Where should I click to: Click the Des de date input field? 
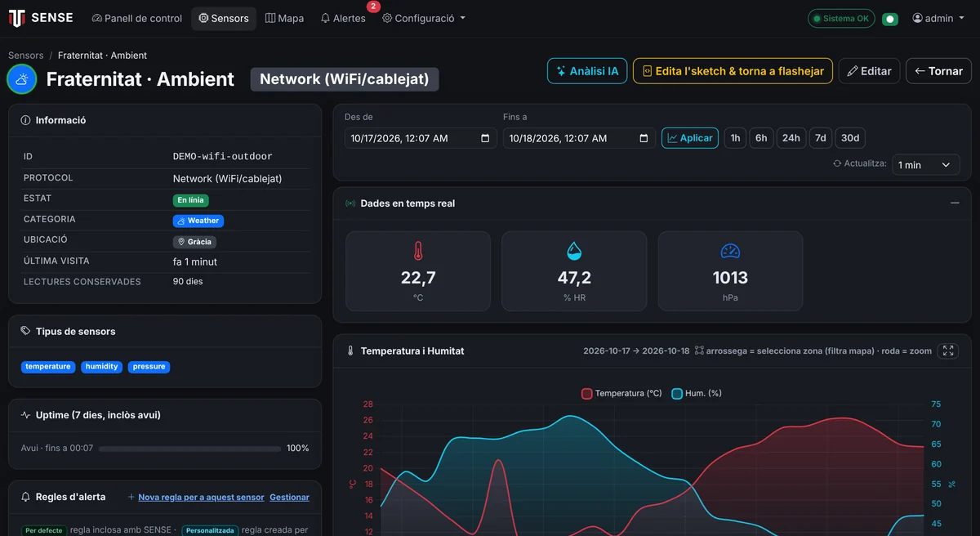(x=421, y=138)
